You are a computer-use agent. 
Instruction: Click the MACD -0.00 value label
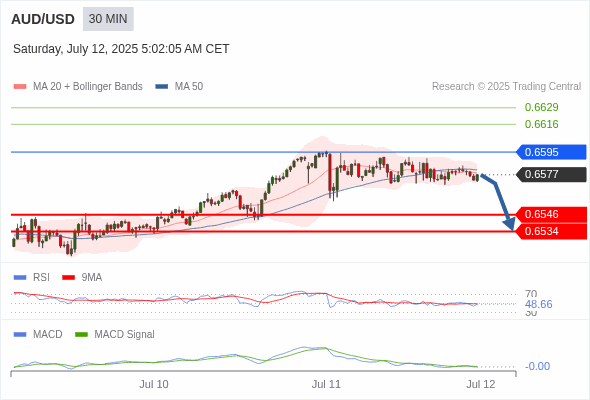tap(537, 366)
